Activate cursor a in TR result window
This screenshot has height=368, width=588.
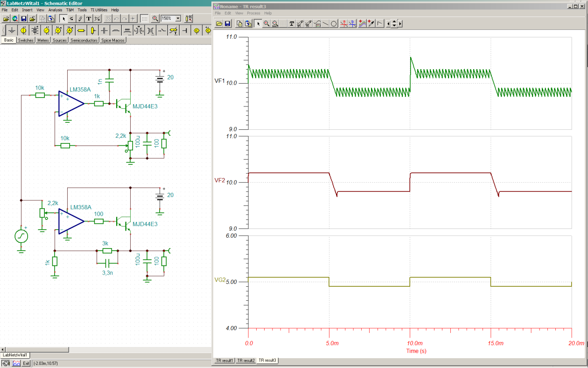click(x=344, y=23)
